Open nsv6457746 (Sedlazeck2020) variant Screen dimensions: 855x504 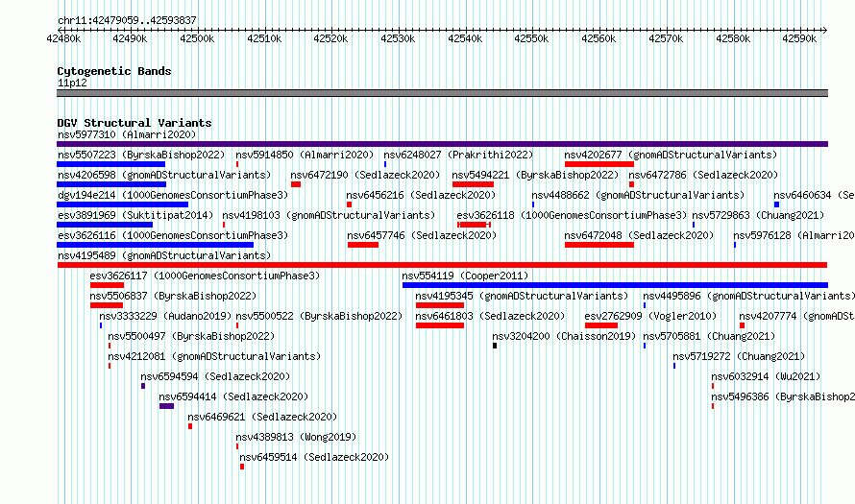422,235
